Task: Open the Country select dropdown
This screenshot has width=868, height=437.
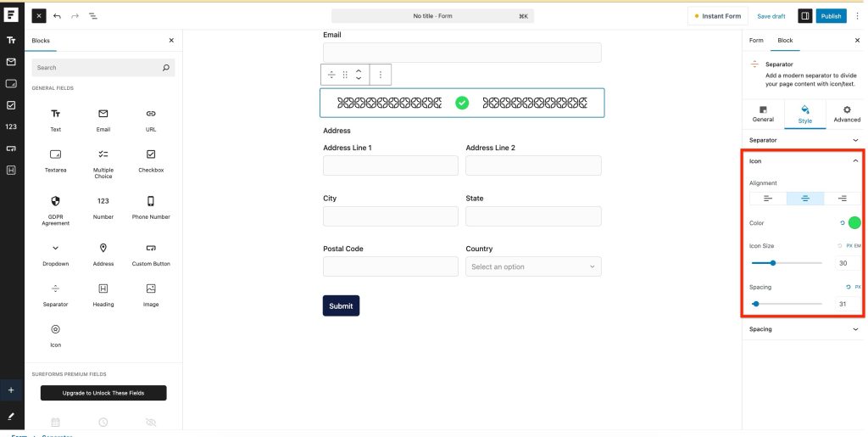Action: 533,266
